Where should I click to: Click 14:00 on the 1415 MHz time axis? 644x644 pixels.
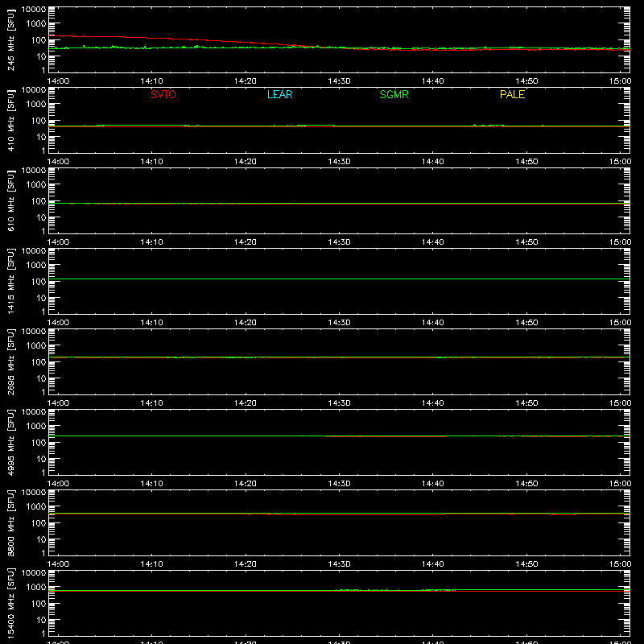click(58, 323)
